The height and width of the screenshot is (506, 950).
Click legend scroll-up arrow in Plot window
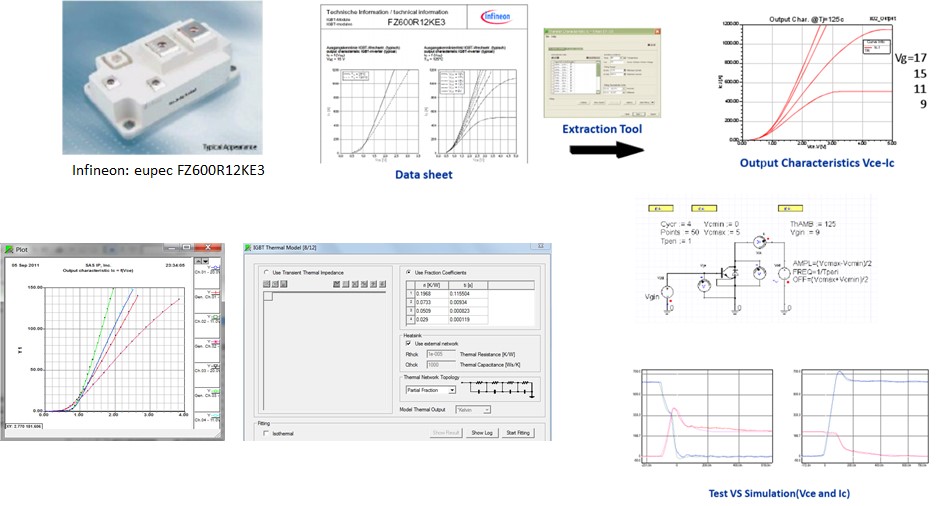pyautogui.click(x=198, y=261)
